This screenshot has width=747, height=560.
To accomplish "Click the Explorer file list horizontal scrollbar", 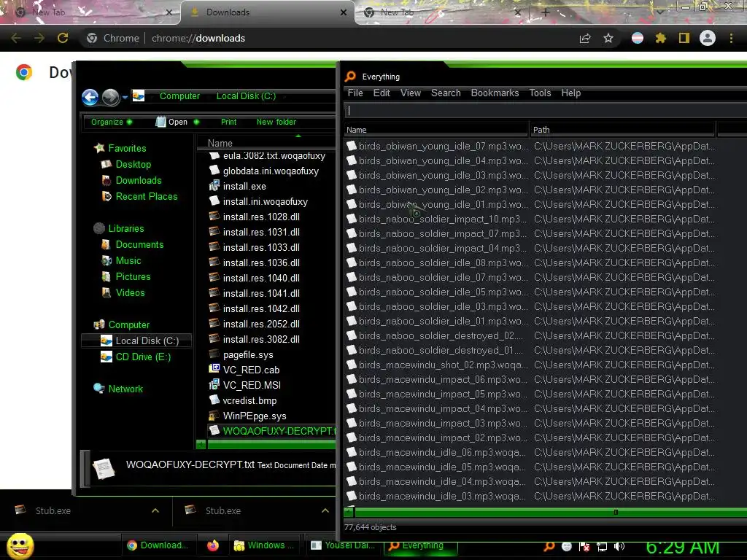I will [x=271, y=444].
